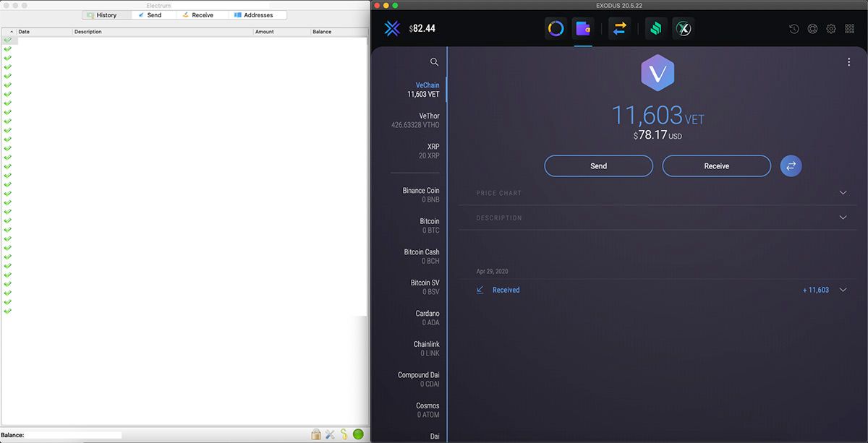Select Binance Coin in the asset list
The width and height of the screenshot is (868, 443).
(x=421, y=195)
